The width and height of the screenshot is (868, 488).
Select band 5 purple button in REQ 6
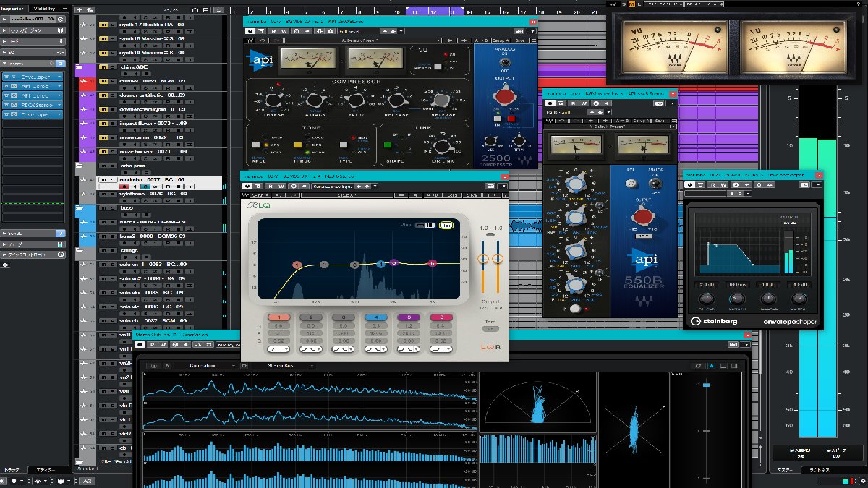(x=408, y=317)
